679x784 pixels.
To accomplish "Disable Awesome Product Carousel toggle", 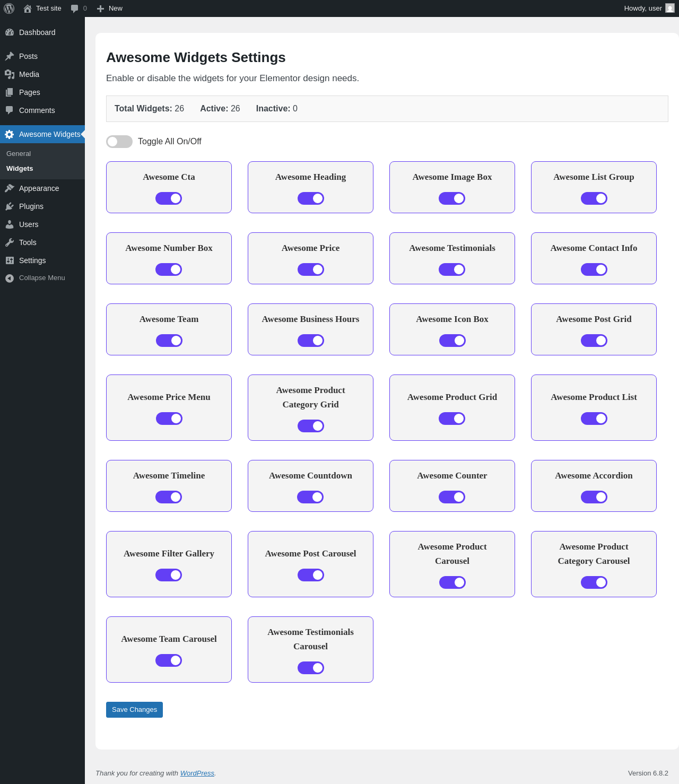I will (452, 582).
